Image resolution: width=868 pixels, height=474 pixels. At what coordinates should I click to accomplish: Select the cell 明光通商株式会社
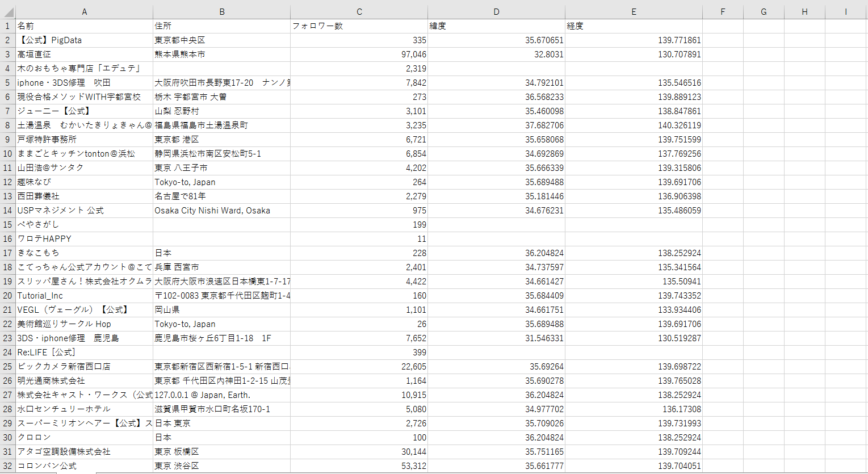(85, 381)
